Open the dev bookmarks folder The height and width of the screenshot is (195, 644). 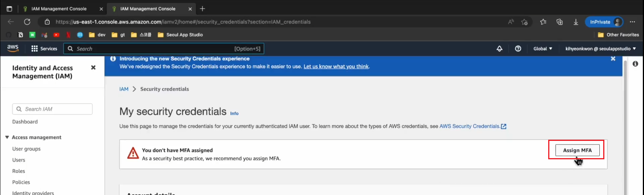(97, 35)
